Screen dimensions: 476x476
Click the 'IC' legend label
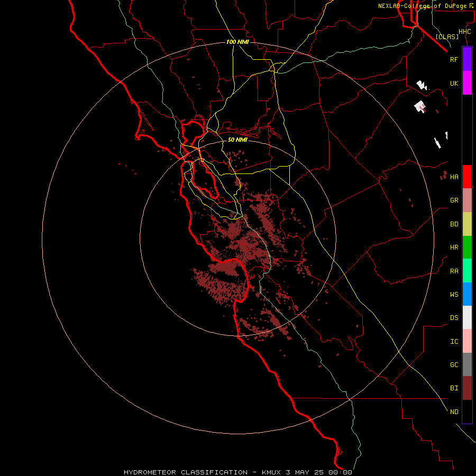coord(454,341)
